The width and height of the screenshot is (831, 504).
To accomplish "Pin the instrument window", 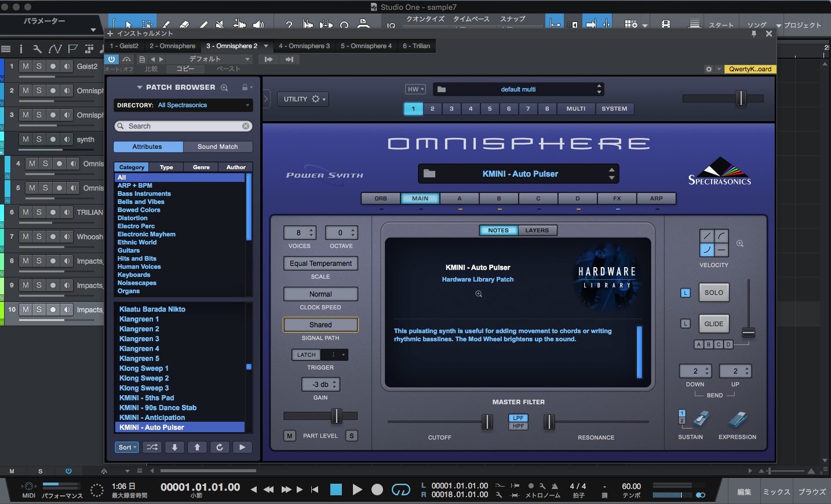I will pos(754,34).
